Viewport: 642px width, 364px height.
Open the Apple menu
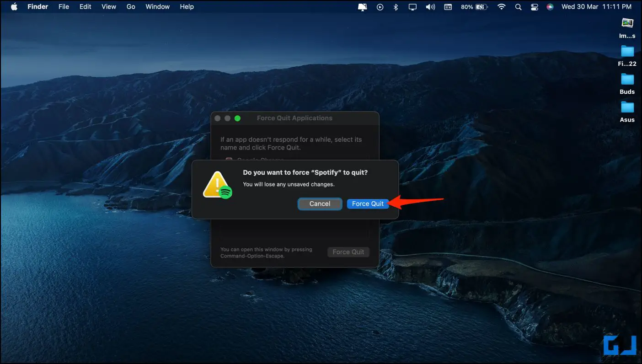(x=14, y=7)
